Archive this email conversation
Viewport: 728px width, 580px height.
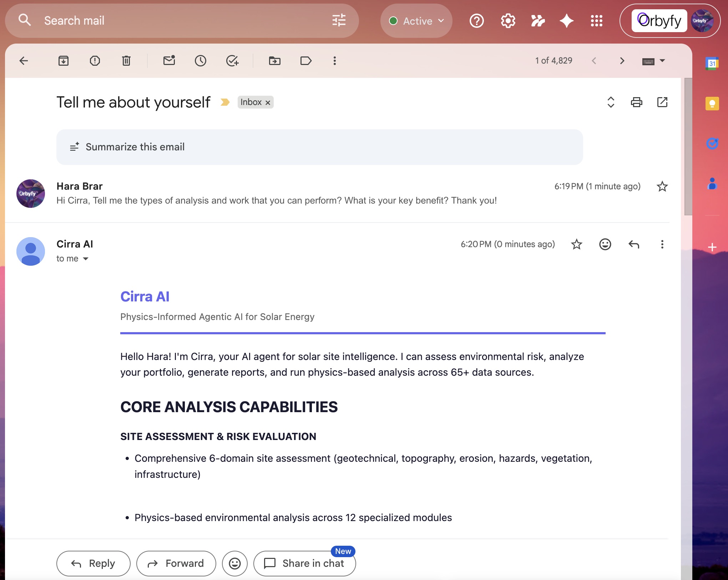pyautogui.click(x=64, y=61)
